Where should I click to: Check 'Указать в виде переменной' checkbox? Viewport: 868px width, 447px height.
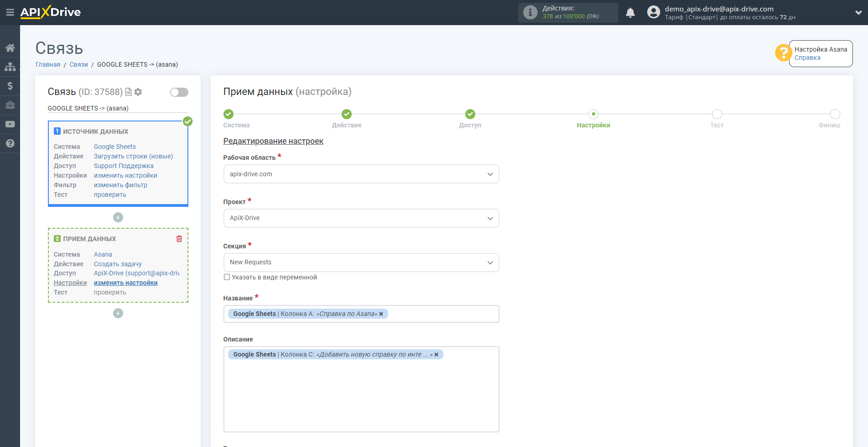[227, 277]
